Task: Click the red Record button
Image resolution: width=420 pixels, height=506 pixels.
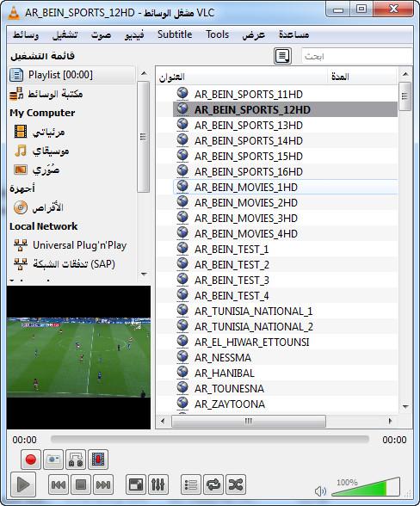Action: click(x=31, y=460)
